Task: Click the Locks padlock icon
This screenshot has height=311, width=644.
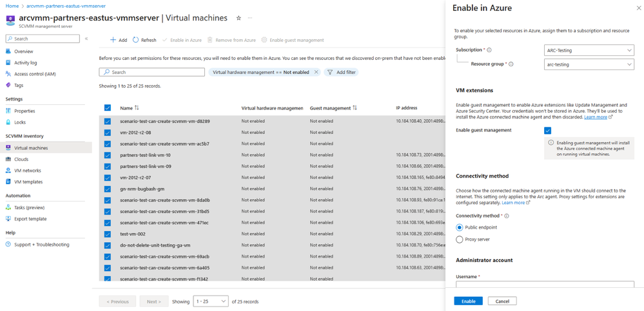Action: [8, 122]
